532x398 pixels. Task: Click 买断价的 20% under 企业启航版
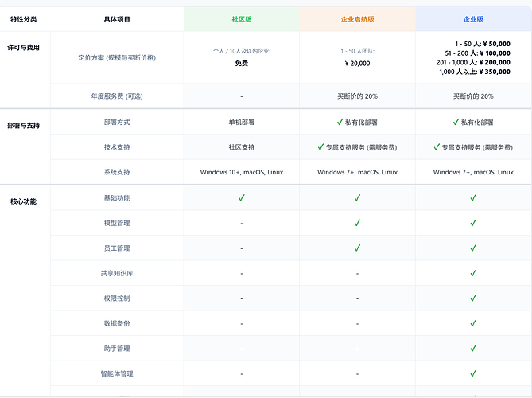tap(357, 96)
